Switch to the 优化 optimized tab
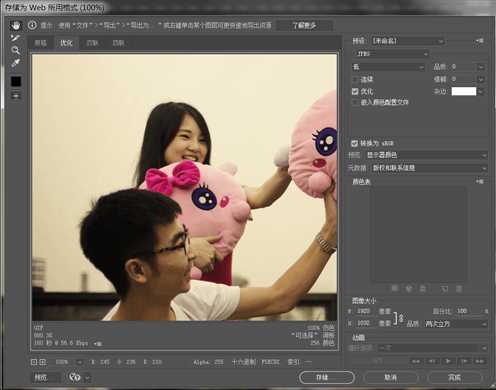Image resolution: width=496 pixels, height=390 pixels. click(66, 43)
